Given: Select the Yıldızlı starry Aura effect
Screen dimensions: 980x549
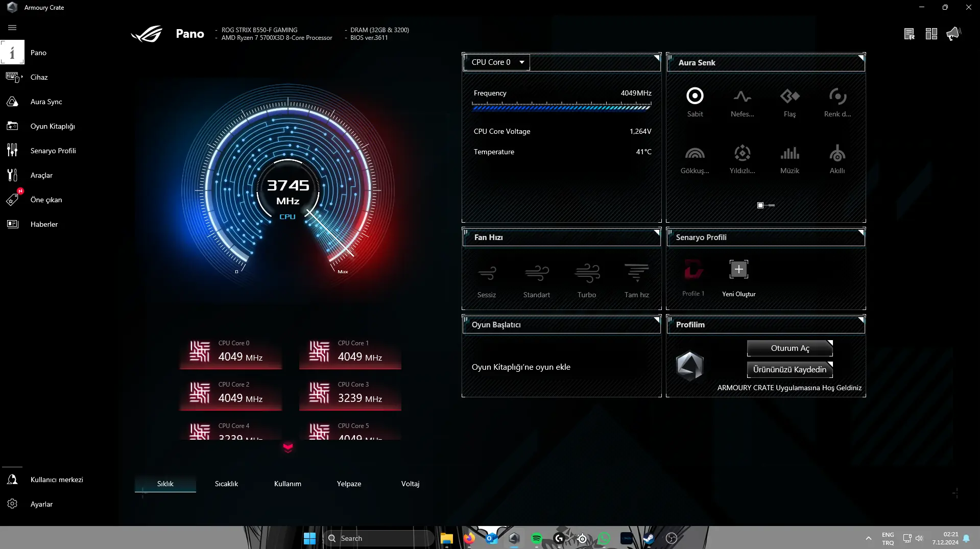Looking at the screenshot, I should pyautogui.click(x=742, y=159).
